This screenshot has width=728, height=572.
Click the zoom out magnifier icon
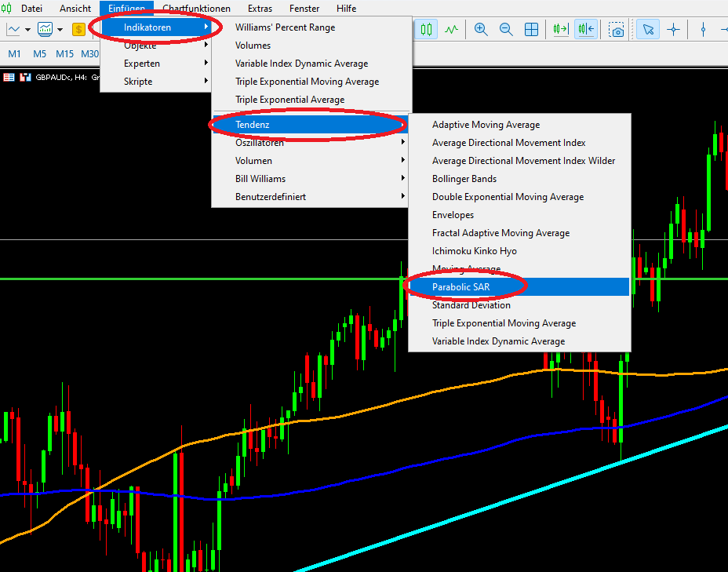pyautogui.click(x=506, y=30)
